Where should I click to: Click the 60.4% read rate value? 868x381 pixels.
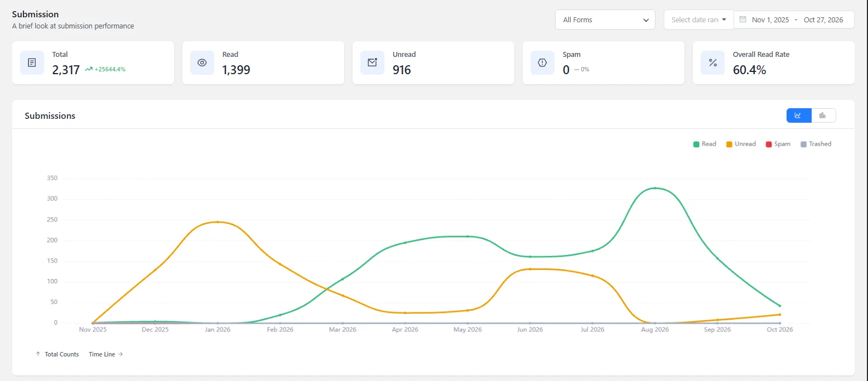pyautogui.click(x=749, y=70)
